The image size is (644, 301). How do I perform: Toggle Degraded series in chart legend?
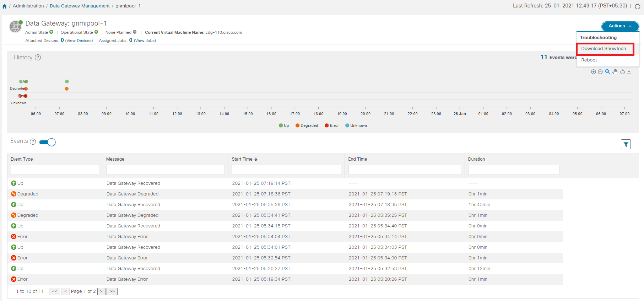coord(307,125)
